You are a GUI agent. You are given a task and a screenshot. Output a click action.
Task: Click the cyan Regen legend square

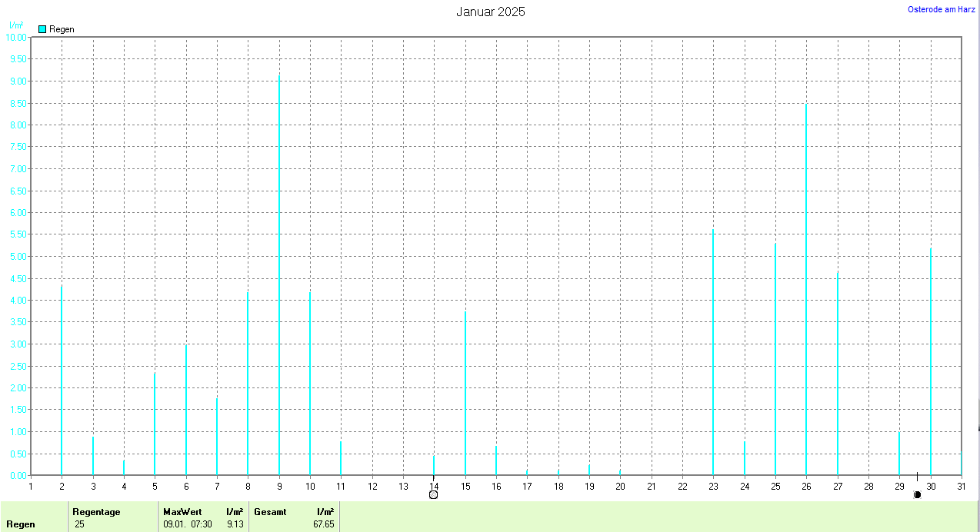(43, 29)
